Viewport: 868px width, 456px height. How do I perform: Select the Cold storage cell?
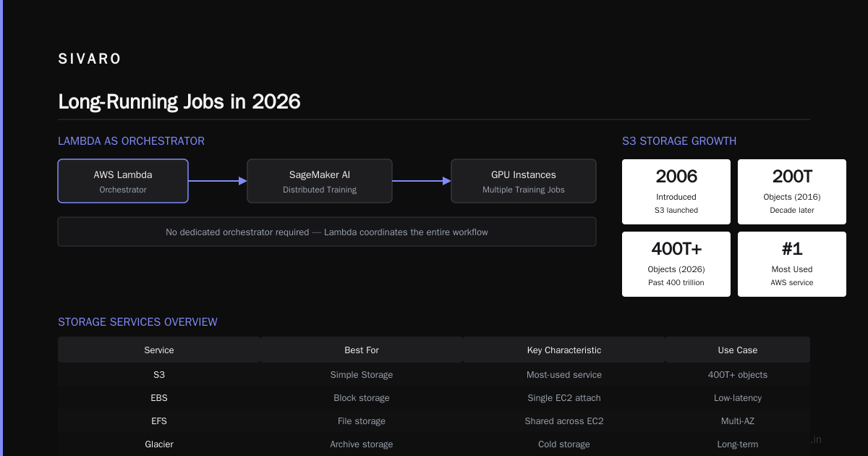coord(564,444)
